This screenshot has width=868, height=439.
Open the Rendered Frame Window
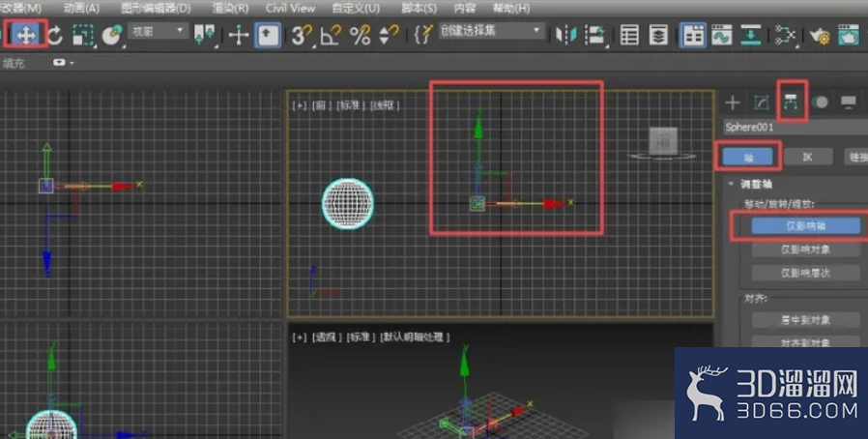click(x=849, y=36)
